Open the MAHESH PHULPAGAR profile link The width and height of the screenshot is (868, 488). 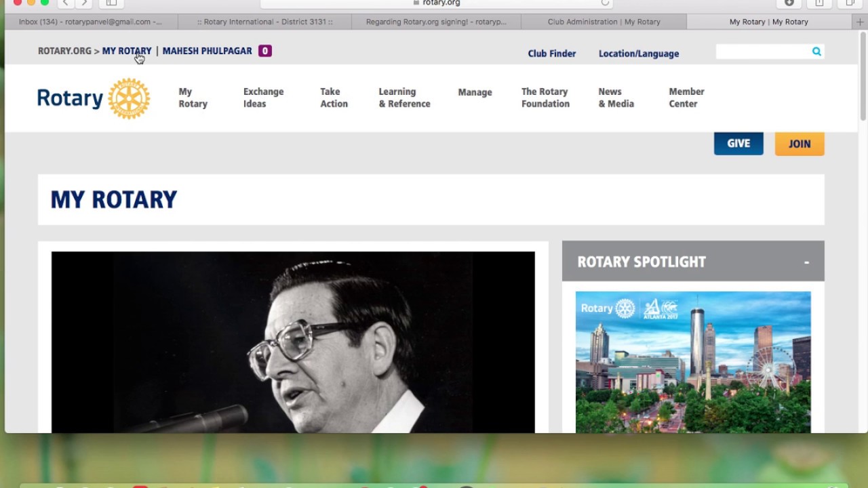point(207,51)
